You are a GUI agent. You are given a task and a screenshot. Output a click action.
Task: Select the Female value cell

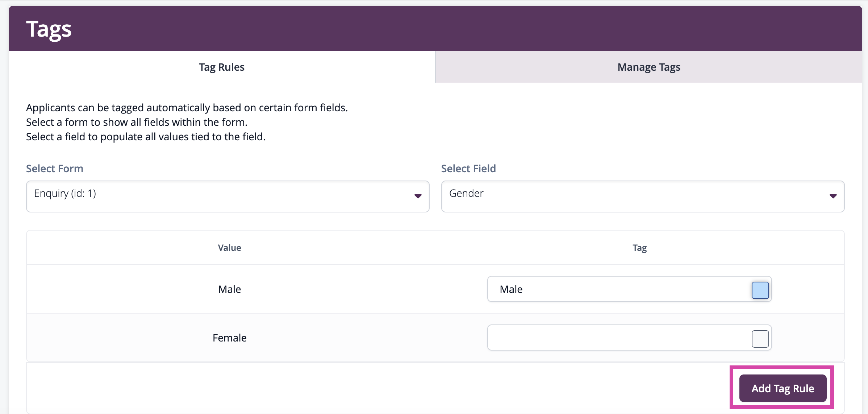(x=229, y=338)
